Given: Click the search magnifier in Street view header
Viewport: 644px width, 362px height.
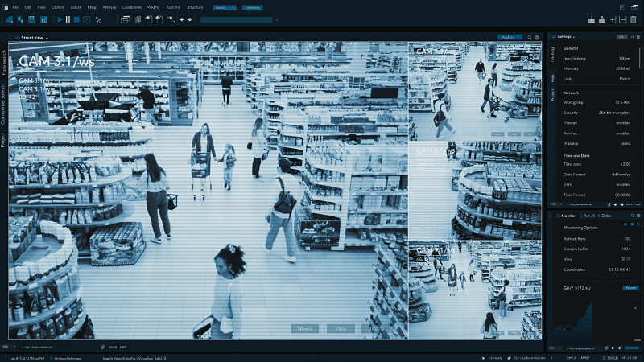Looking at the screenshot, I should coord(529,37).
